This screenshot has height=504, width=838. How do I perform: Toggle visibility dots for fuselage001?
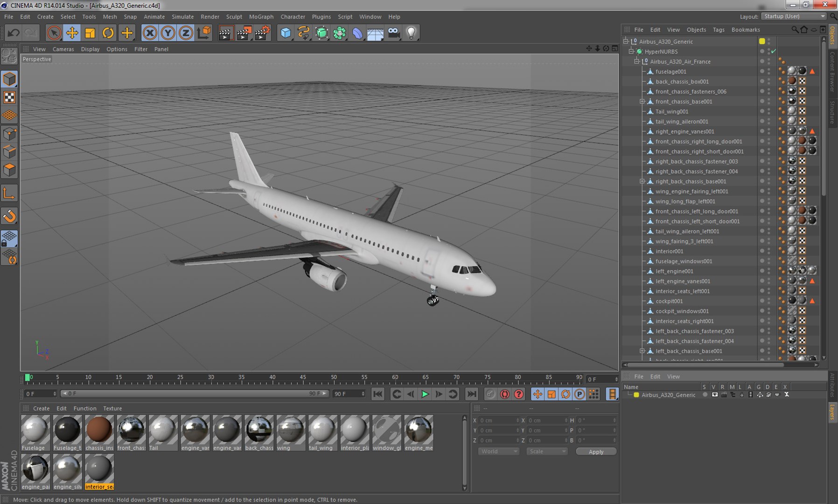tap(768, 71)
